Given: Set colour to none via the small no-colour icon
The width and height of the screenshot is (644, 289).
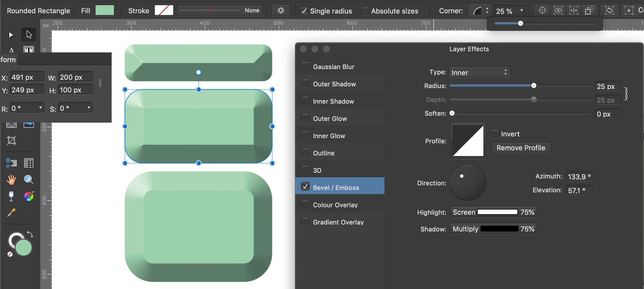Looking at the screenshot, I should tap(10, 254).
